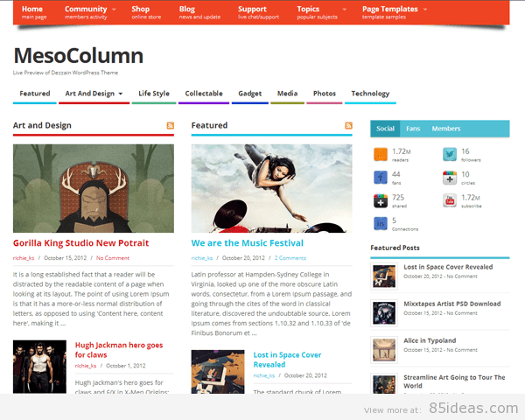Open richie_ks author link under Hugh Jackman
This screenshot has width=525, height=420.
click(86, 366)
